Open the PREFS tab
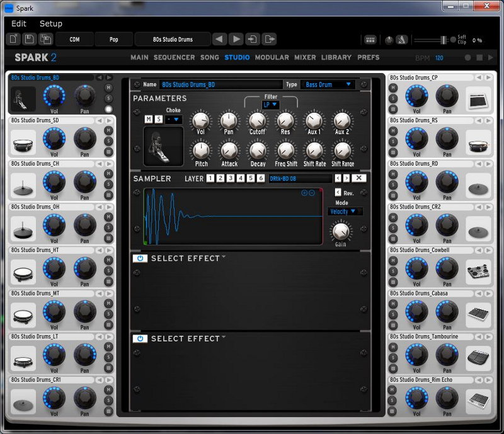The width and height of the screenshot is (504, 434). pos(369,57)
